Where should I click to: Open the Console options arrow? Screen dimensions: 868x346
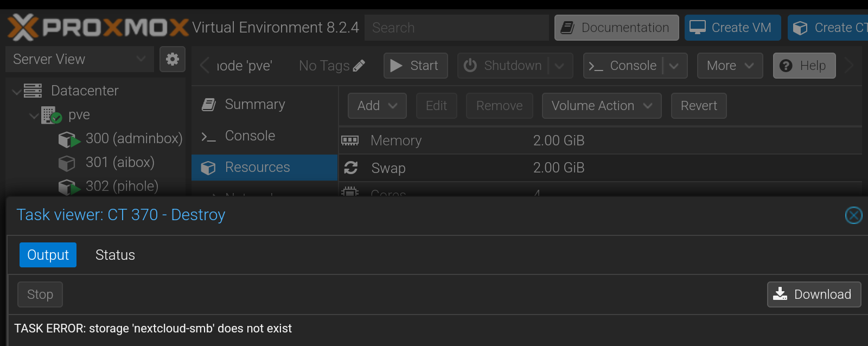point(674,66)
